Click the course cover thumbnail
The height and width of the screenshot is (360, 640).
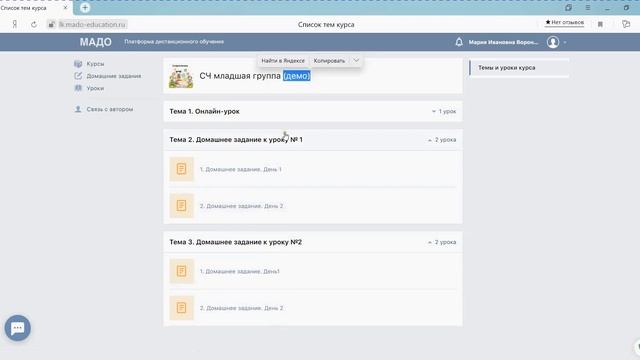(x=181, y=76)
